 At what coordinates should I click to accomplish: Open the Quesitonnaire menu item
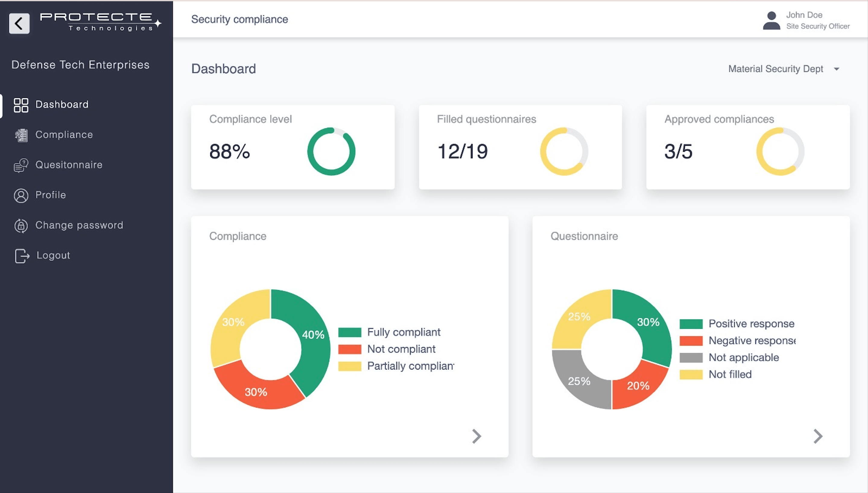pyautogui.click(x=69, y=165)
